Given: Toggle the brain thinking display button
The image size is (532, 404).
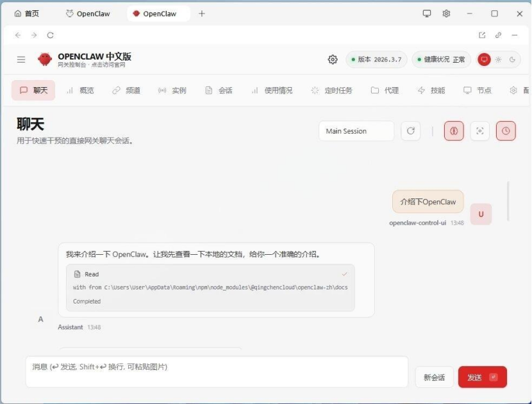Looking at the screenshot, I should tap(454, 131).
